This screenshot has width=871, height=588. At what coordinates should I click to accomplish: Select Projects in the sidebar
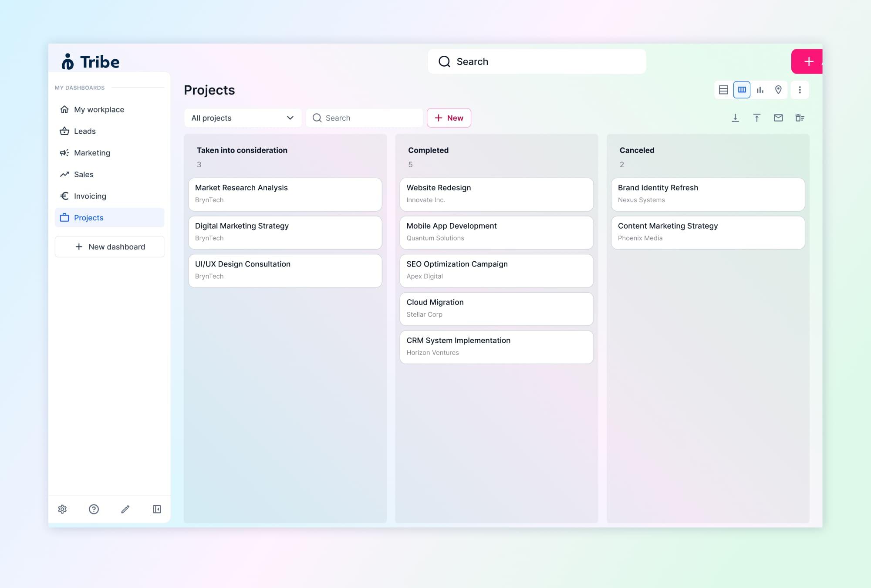click(89, 217)
